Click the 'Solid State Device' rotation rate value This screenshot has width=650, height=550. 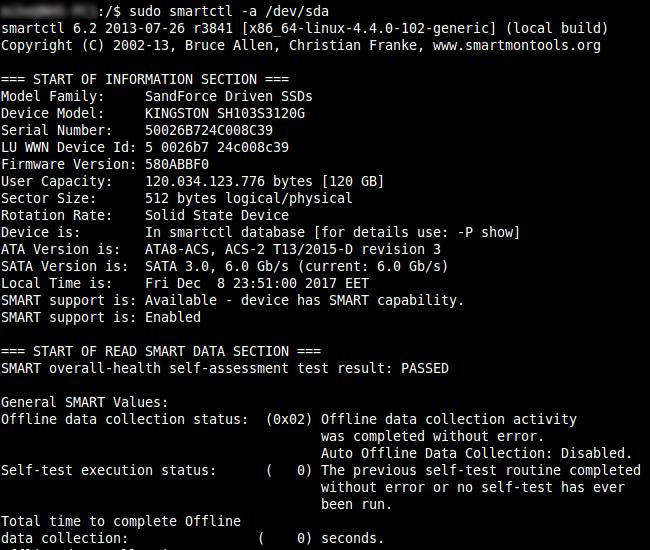tap(217, 215)
